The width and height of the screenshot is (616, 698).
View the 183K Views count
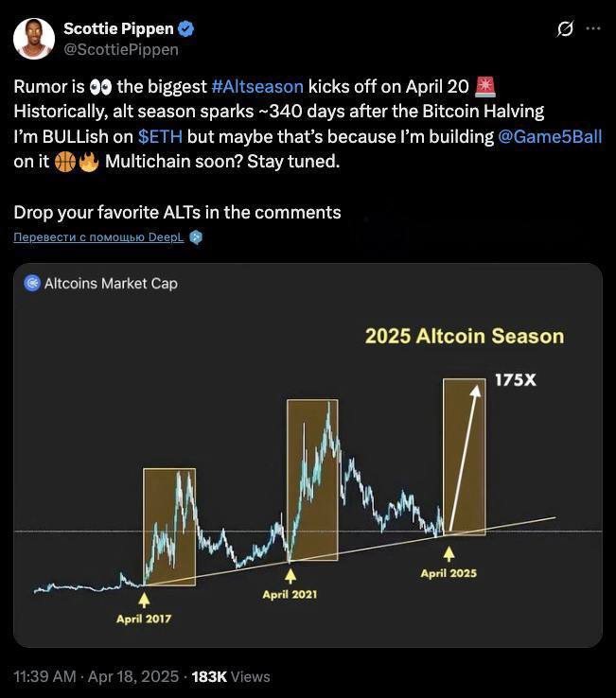coord(231,676)
